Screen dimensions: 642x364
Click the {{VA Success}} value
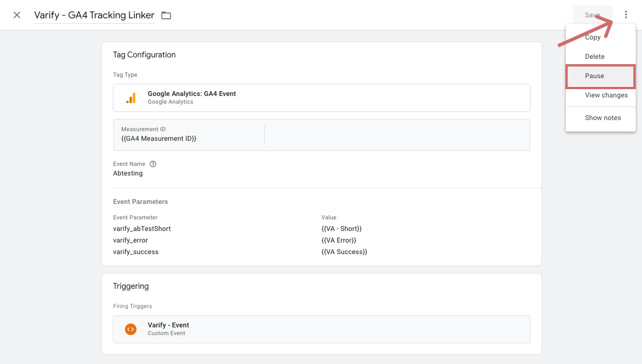point(344,252)
